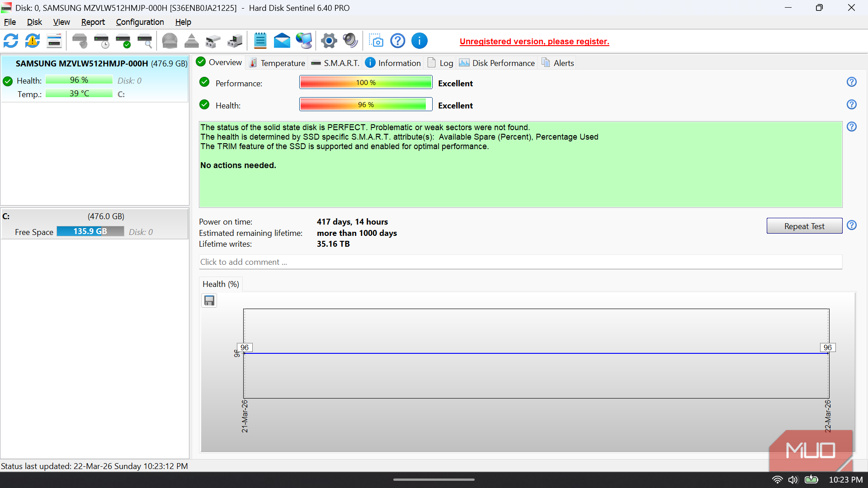Click the disk-with-speaker noise test icon

(80, 41)
